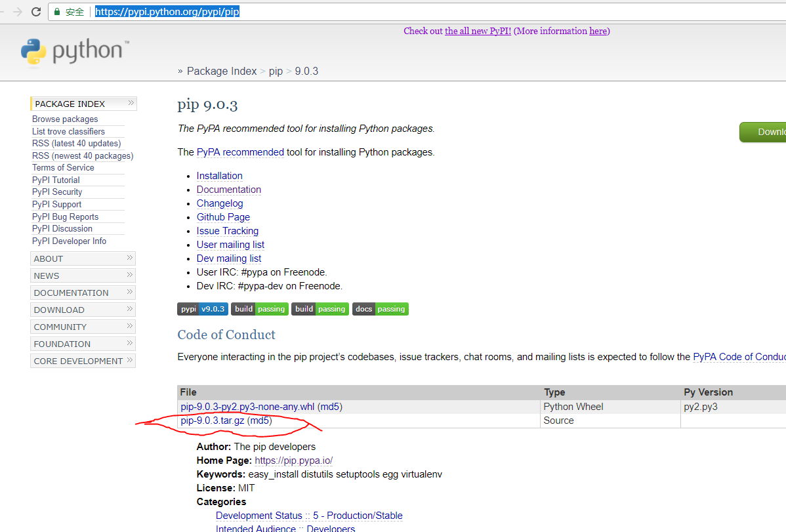
Task: Open PyPI Developer Info
Action: pyautogui.click(x=69, y=241)
